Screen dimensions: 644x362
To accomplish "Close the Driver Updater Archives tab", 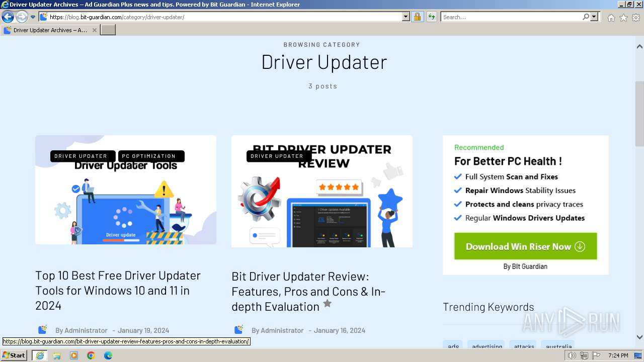I will click(94, 30).
